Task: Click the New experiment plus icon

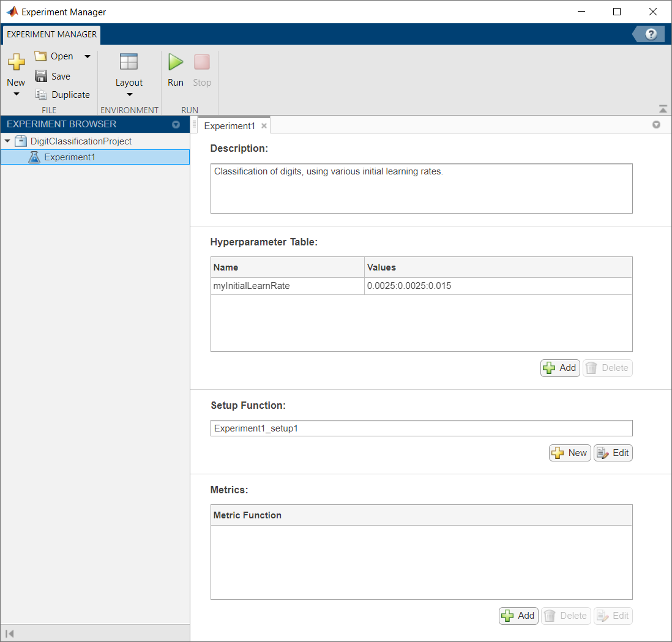Action: (17, 62)
